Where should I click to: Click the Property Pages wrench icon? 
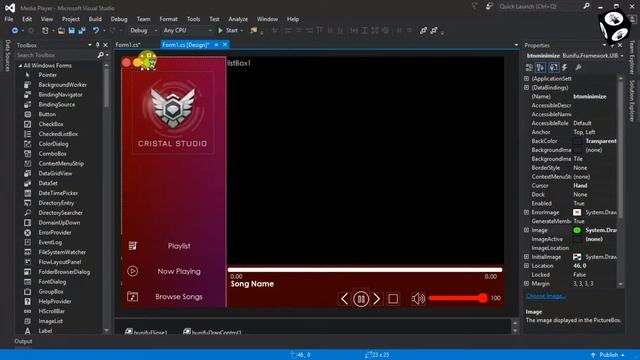click(x=578, y=68)
